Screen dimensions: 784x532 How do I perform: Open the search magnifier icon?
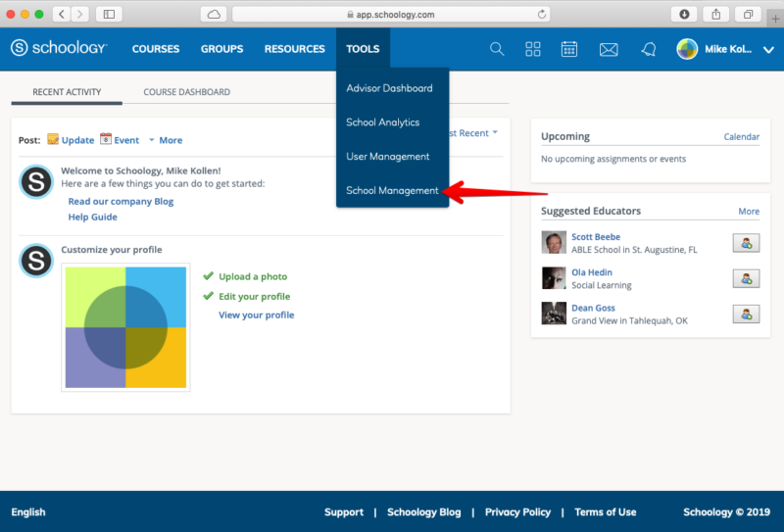(497, 49)
